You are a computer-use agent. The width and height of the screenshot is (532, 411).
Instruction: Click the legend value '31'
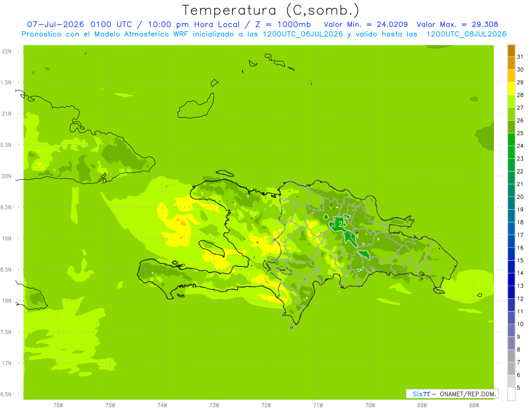(520, 57)
